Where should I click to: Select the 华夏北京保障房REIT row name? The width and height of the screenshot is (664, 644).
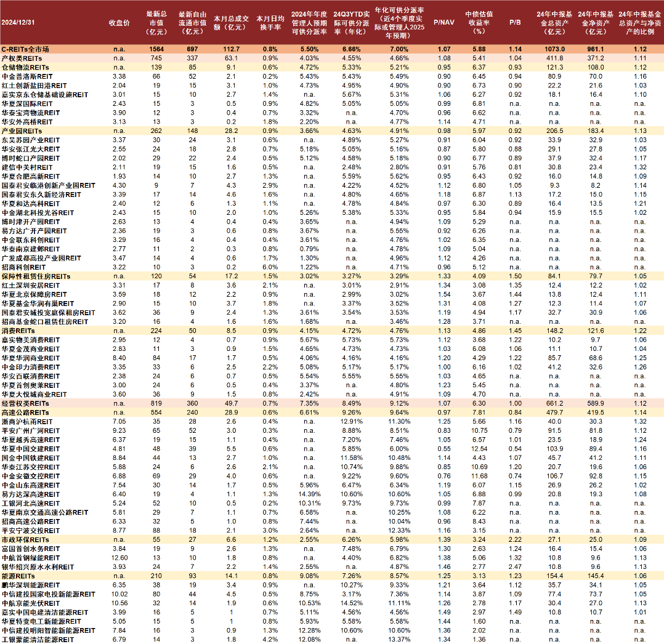coord(34,295)
